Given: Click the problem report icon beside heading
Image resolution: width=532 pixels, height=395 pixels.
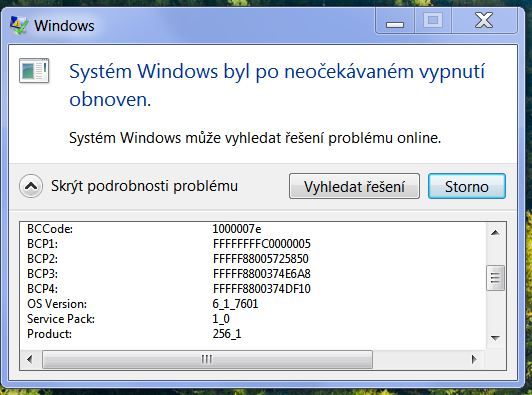Looking at the screenshot, I should pos(34,71).
